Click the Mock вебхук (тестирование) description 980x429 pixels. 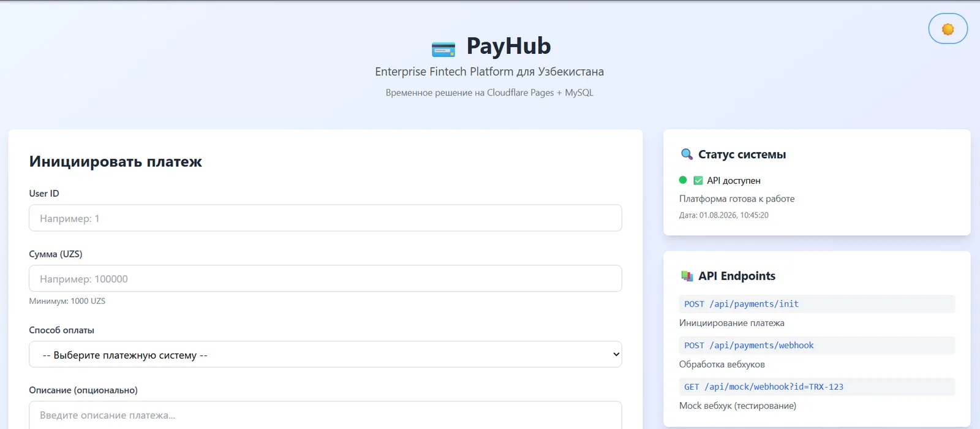coord(738,406)
